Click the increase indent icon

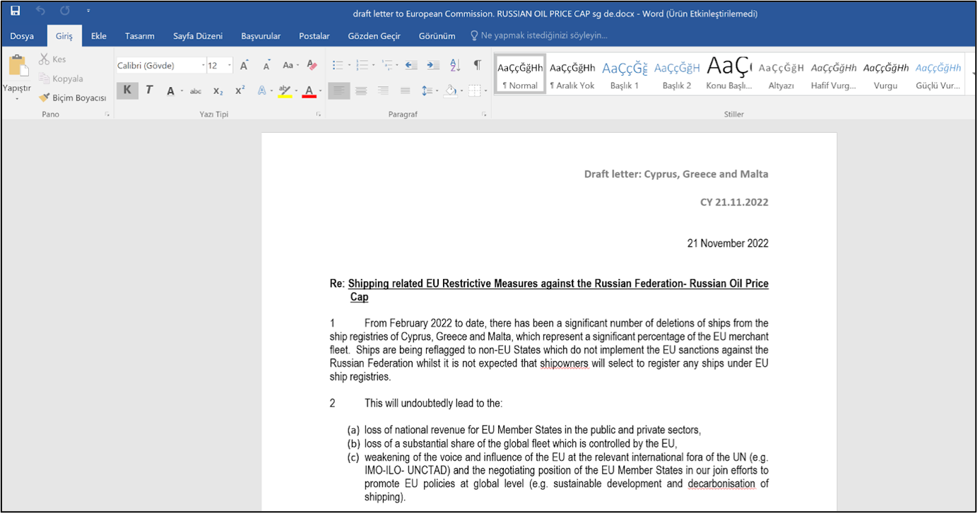(x=434, y=65)
